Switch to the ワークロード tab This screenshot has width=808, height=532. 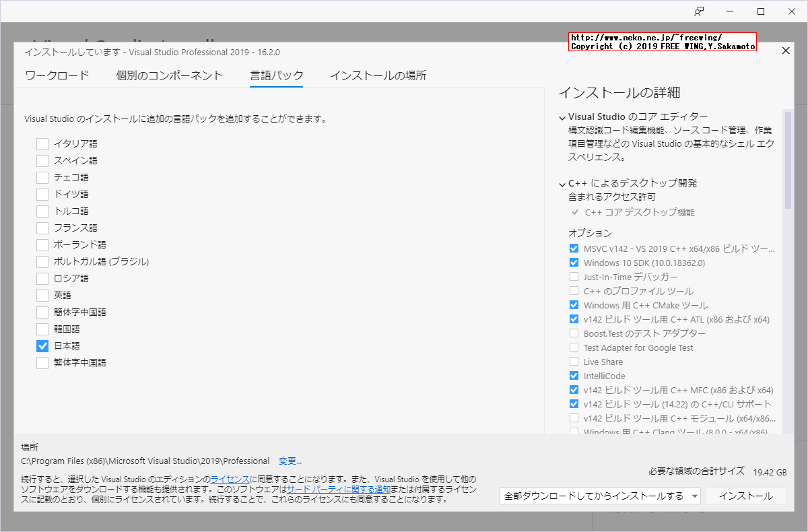57,75
